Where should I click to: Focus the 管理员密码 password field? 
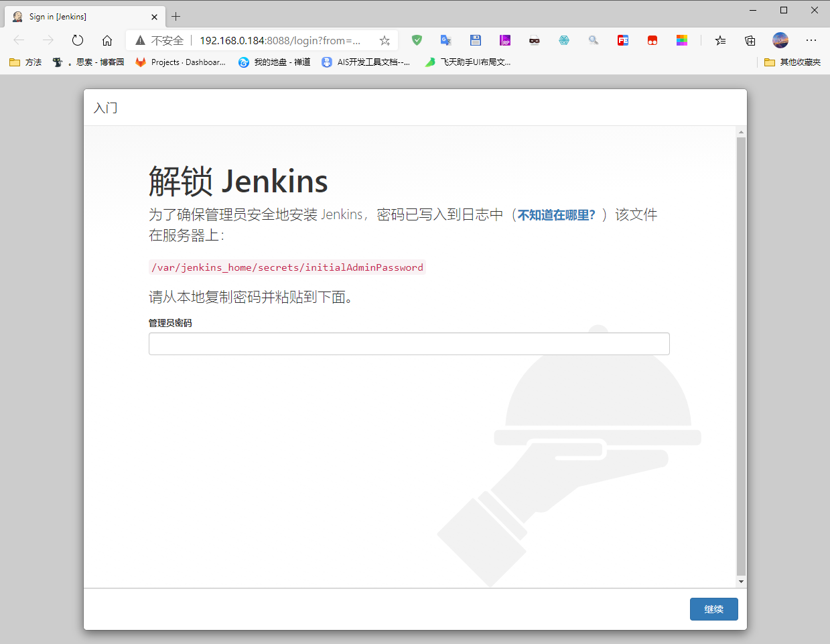[409, 344]
